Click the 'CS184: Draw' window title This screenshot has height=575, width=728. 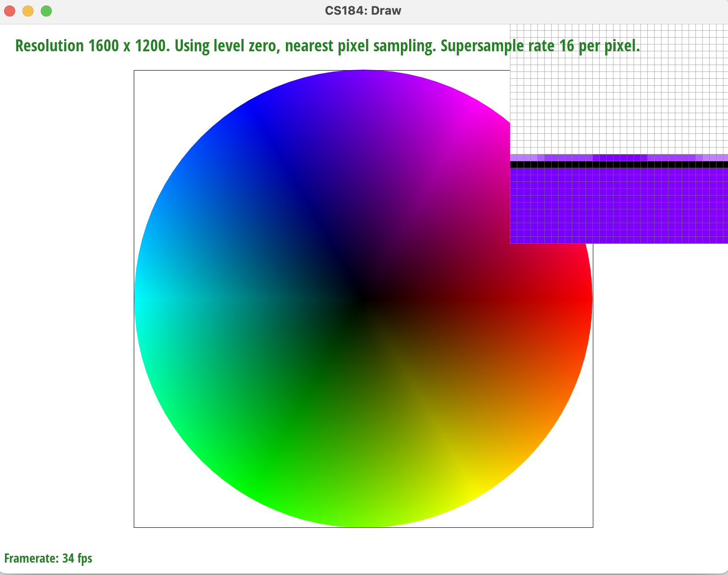pyautogui.click(x=363, y=11)
